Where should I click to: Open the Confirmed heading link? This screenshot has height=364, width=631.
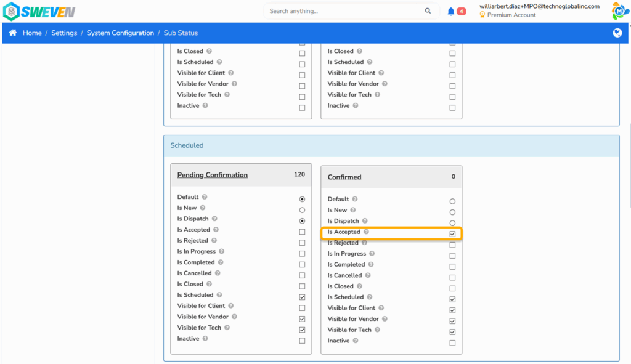coord(344,177)
